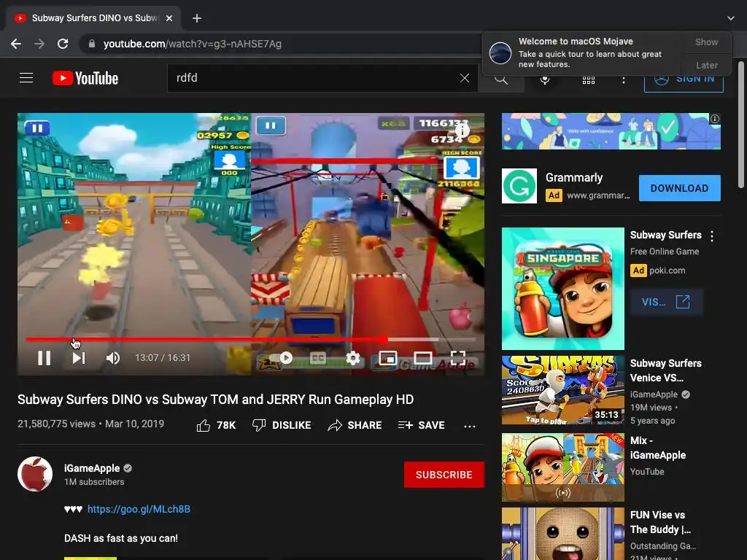Open the settings three-dot menu in header

coord(623,80)
